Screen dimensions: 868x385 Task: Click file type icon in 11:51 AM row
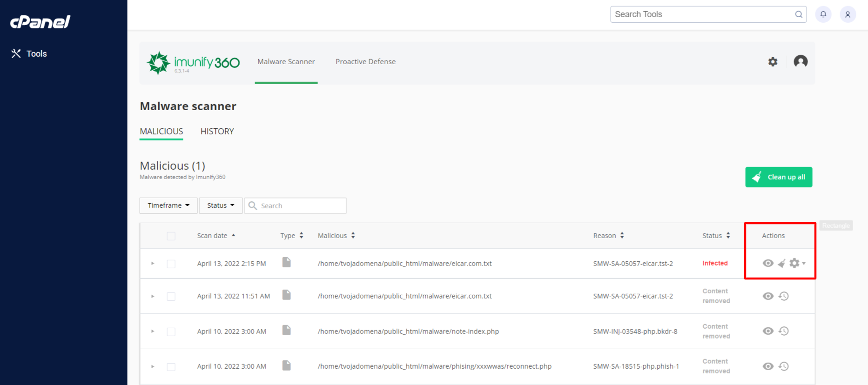(287, 295)
